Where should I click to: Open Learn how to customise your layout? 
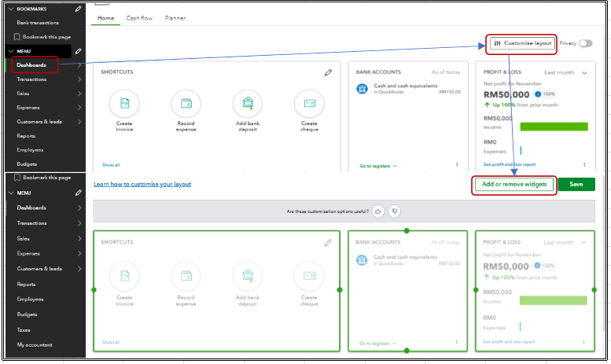pyautogui.click(x=142, y=184)
